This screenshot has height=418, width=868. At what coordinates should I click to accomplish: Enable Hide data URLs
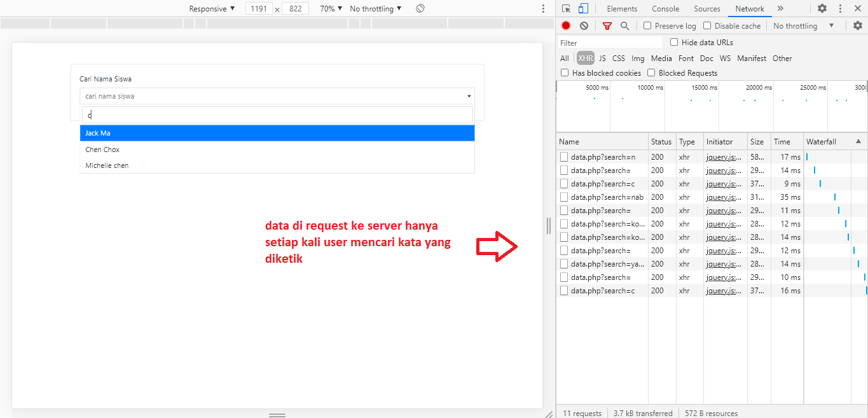(674, 42)
